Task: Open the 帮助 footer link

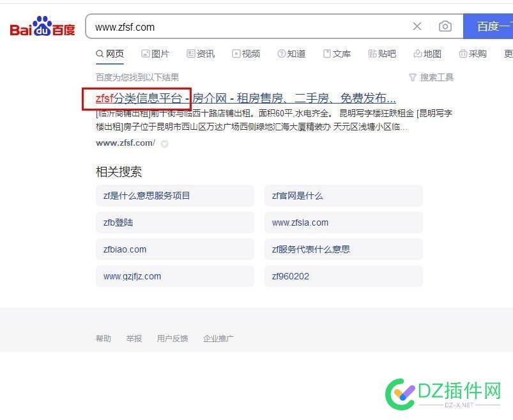Action: 103,338
